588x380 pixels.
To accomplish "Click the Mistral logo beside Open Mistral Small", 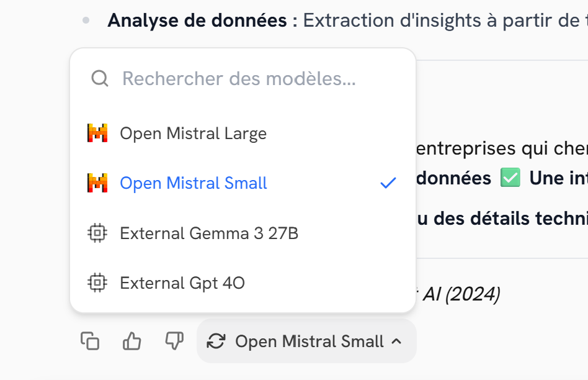I will click(x=97, y=183).
